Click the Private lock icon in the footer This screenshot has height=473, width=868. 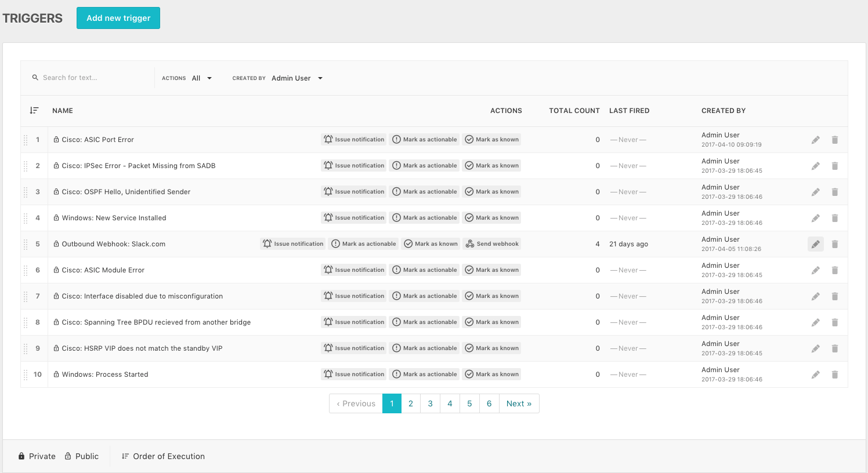point(21,456)
